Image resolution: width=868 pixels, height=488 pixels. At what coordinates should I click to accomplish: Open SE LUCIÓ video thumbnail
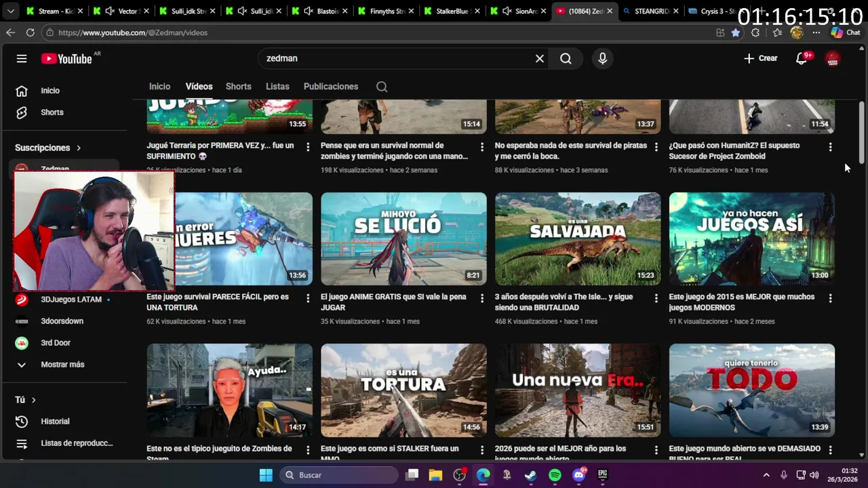pos(403,239)
